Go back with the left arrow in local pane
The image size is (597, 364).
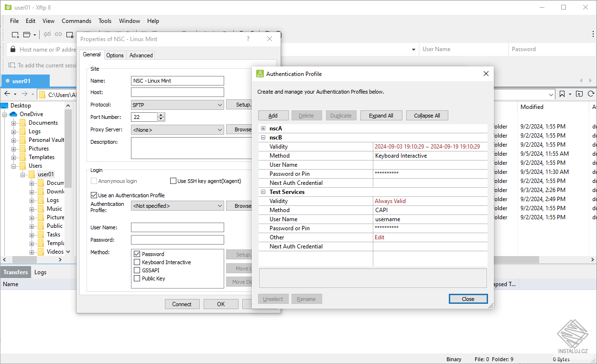click(x=7, y=94)
